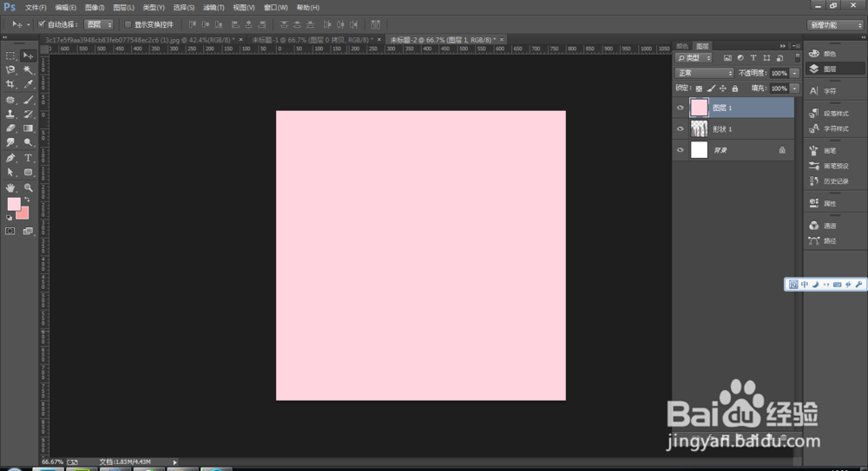Swap foreground and background colors
Viewport: 868px width, 471px height.
27,200
